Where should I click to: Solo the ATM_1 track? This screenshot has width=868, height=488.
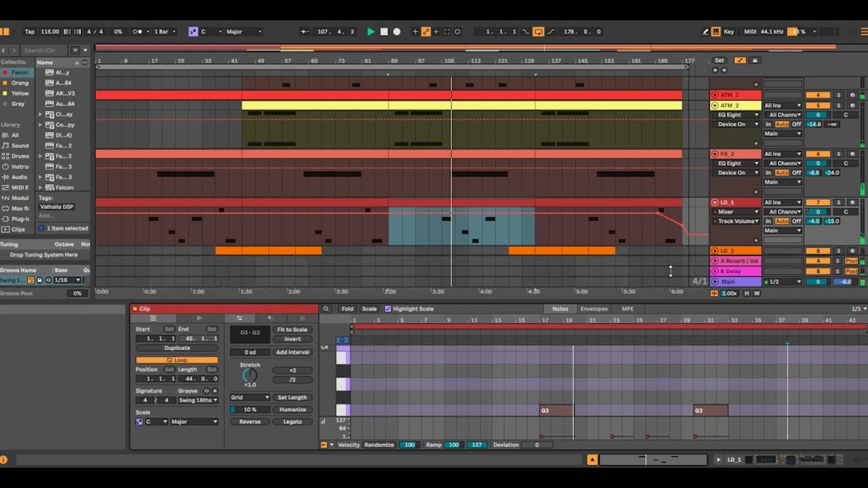click(838, 95)
